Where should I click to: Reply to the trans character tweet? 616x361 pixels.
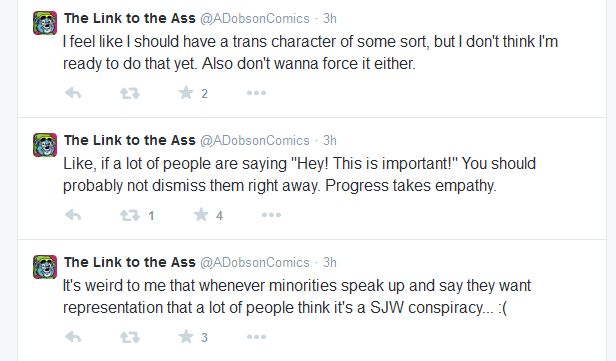coord(73,93)
